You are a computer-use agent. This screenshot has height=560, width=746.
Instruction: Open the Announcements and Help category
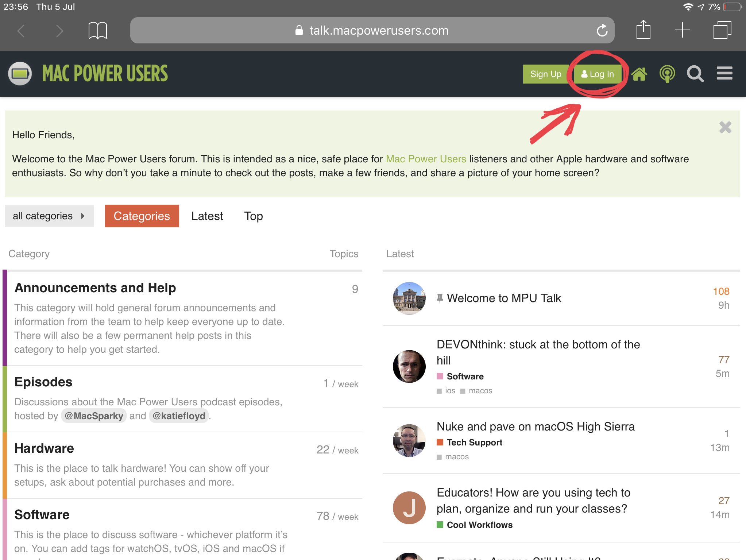[x=95, y=288]
